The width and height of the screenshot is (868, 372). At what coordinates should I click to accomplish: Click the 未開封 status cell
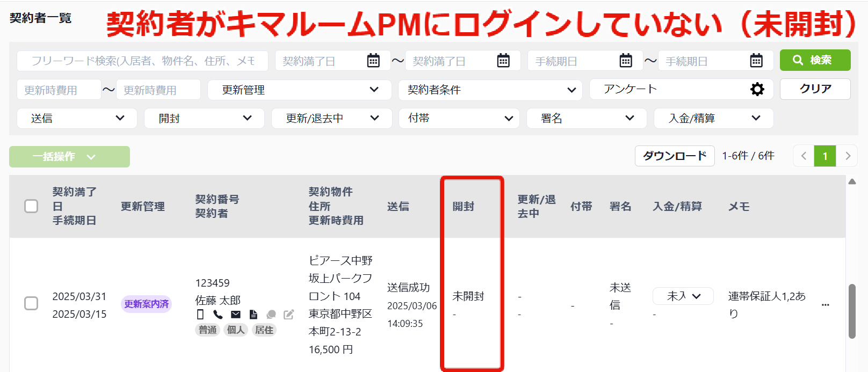point(468,296)
